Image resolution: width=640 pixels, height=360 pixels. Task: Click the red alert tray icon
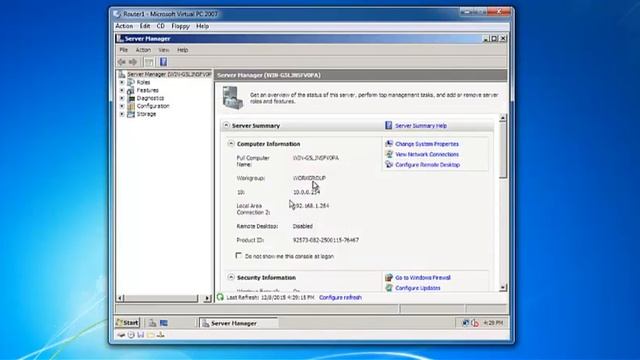[x=475, y=323]
